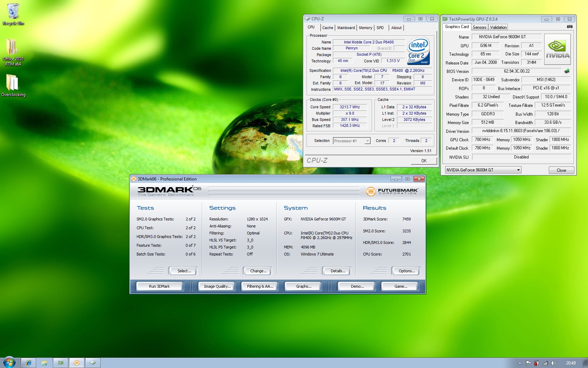Switch to the SPD tab in CPU-Z
Image resolution: width=588 pixels, height=368 pixels.
pos(380,28)
